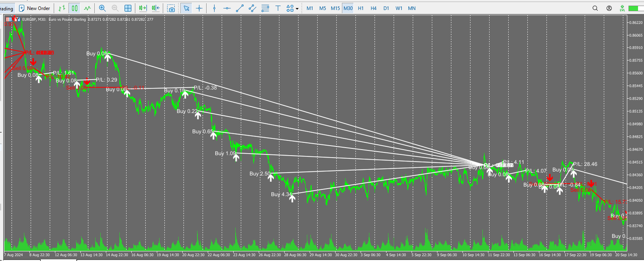The image size is (644, 261).
Task: Switch timeframe to H4
Action: (x=374, y=8)
